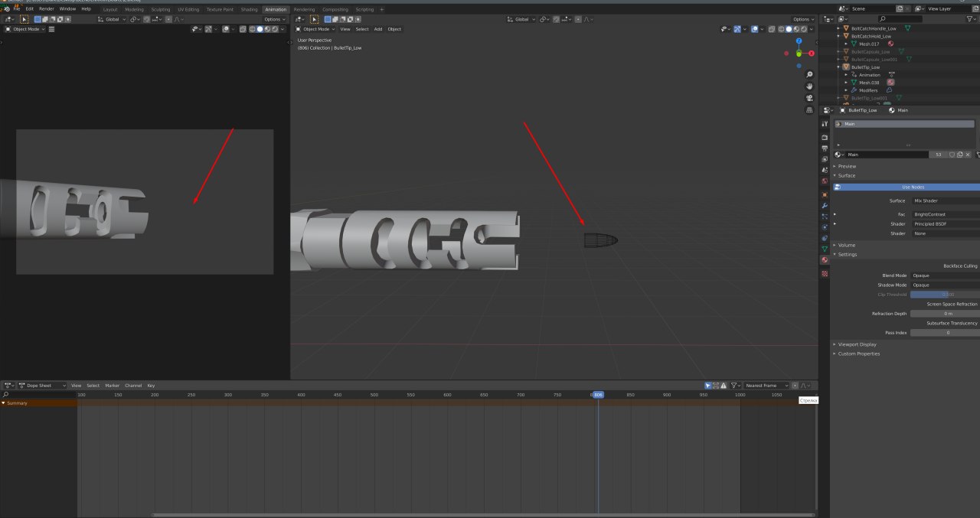
Task: Toggle only show selected in Dope Sheet
Action: point(708,386)
